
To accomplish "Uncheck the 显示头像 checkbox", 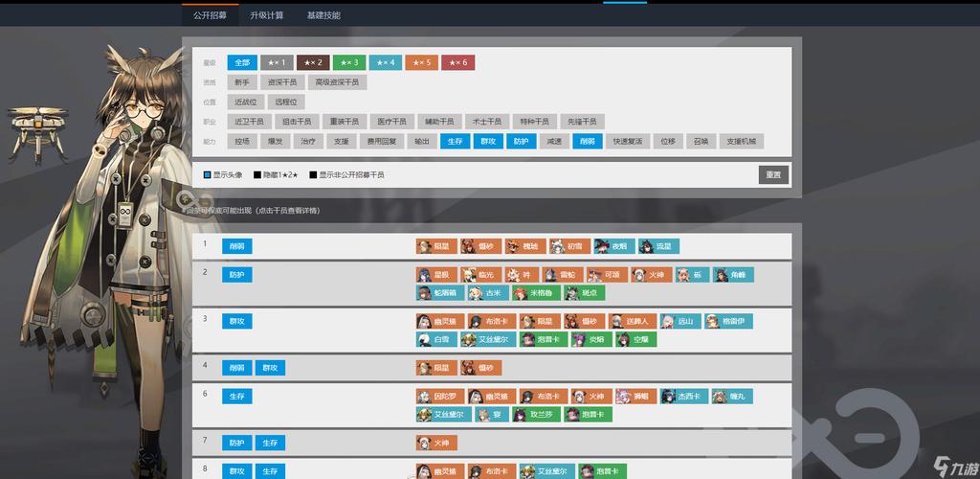I will (208, 175).
